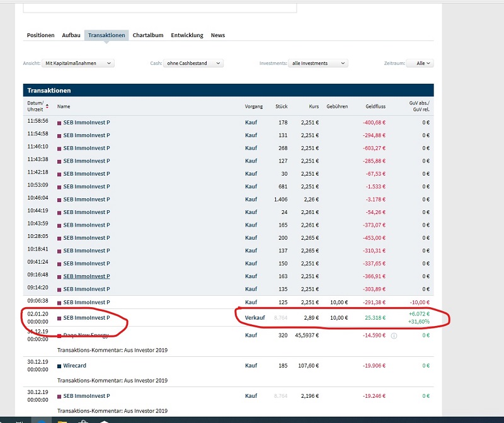Click SEB ImmoInvest P in the Verkauf row
The image size is (504, 423).
(x=86, y=318)
